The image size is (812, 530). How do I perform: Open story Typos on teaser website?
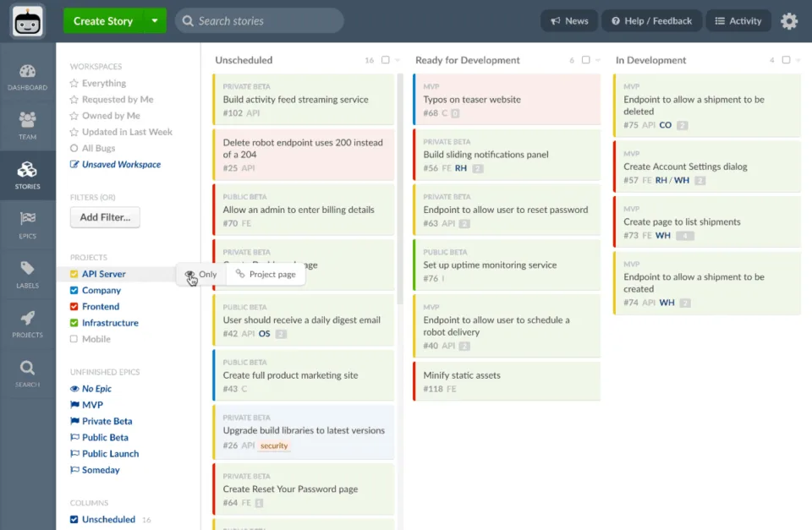[507, 100]
